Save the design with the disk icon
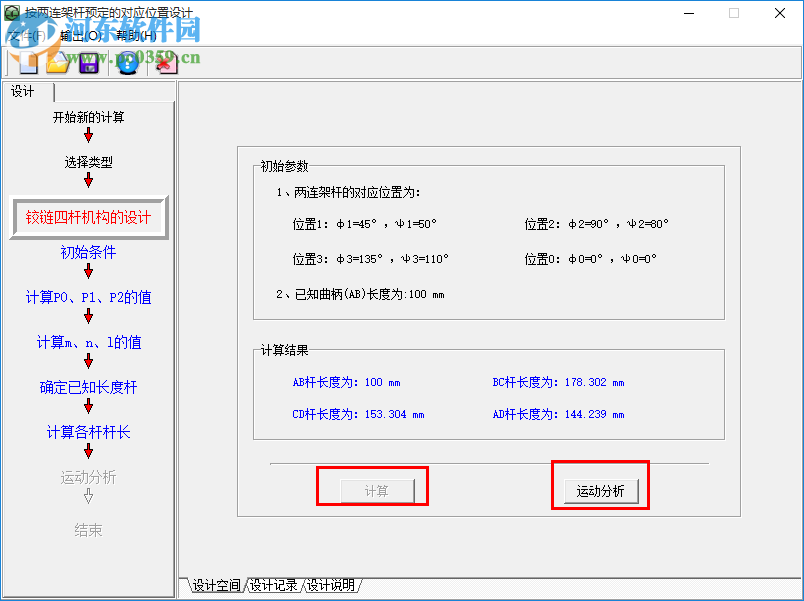804x601 pixels. tap(89, 62)
